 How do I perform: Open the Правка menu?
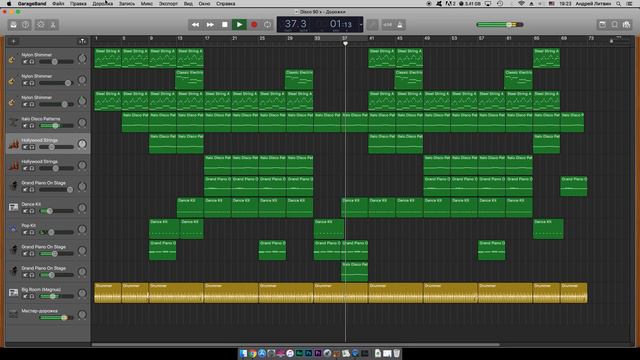78,4
